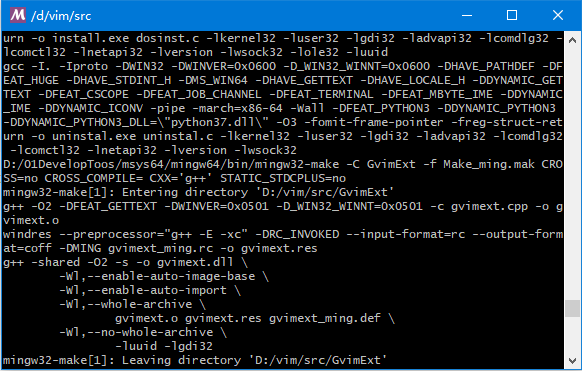582x371 pixels.
Task: Minimize the /d/vim/src terminal window
Action: pyautogui.click(x=467, y=15)
